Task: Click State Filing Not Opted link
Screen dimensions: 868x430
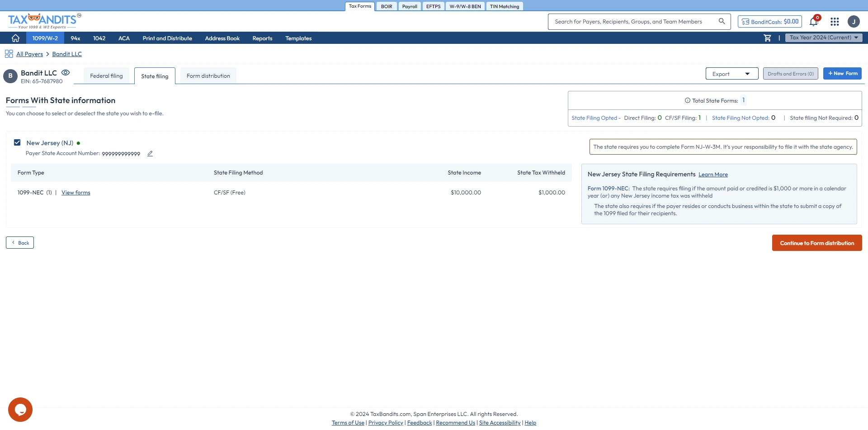Action: [x=740, y=118]
